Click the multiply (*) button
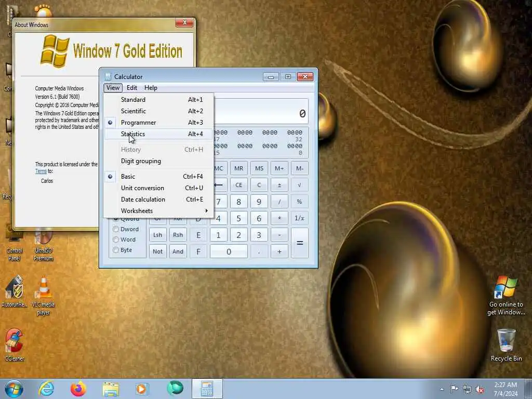The height and width of the screenshot is (399, 532). [x=279, y=218]
